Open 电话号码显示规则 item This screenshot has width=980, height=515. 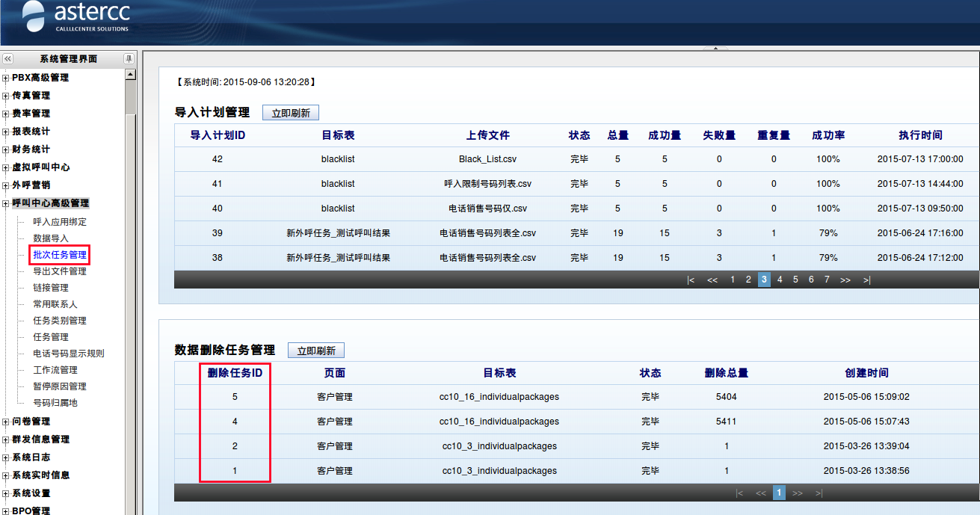69,354
